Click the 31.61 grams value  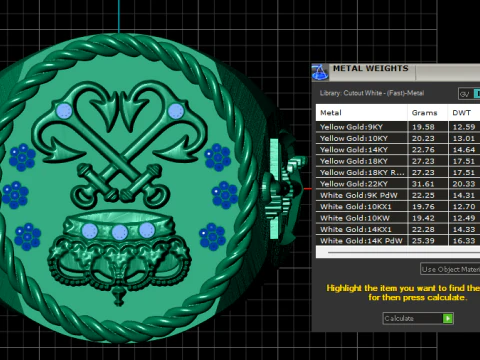pos(423,184)
